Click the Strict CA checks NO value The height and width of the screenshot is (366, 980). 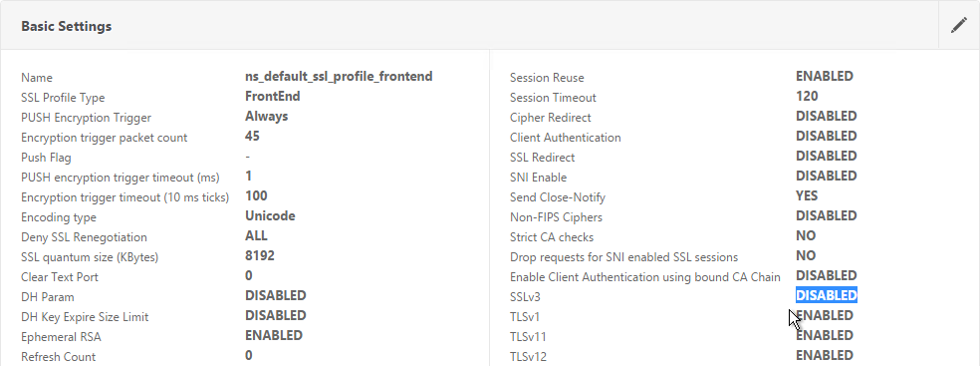(x=806, y=236)
